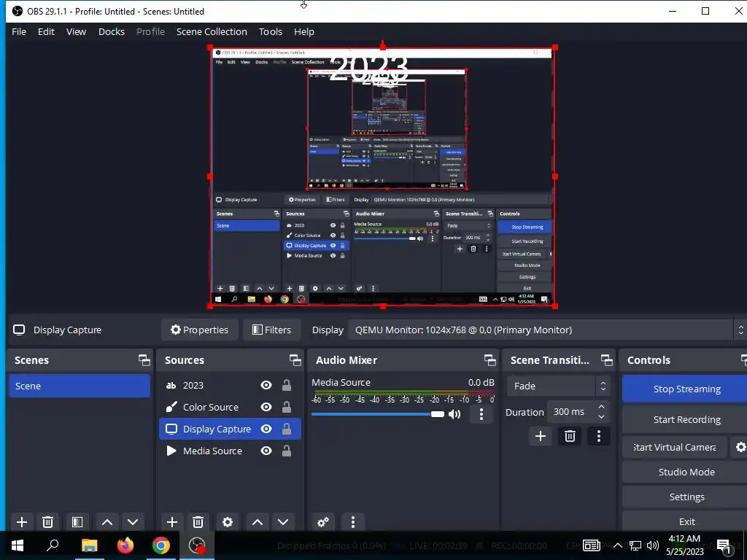Open File Explorer from the taskbar

point(90,545)
